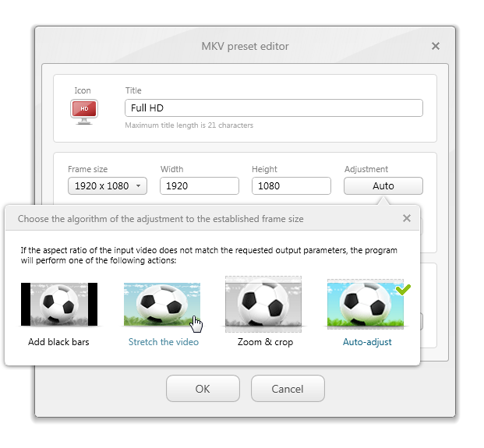This screenshot has width=484, height=448.
Task: Click the Cancel button
Action: [288, 389]
